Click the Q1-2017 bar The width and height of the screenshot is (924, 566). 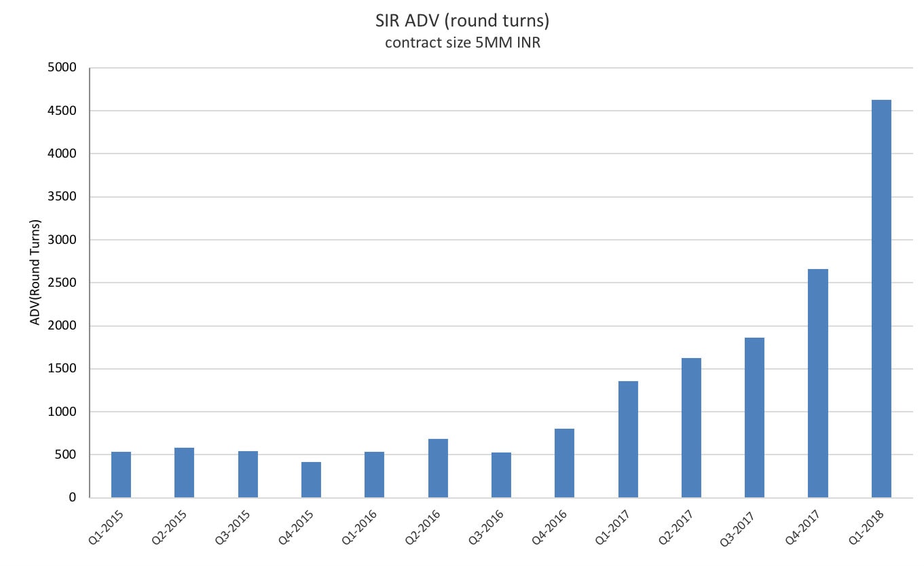tap(628, 439)
